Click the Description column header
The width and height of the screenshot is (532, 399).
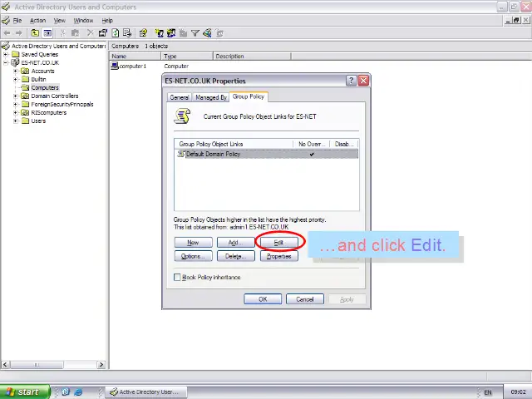pyautogui.click(x=252, y=56)
